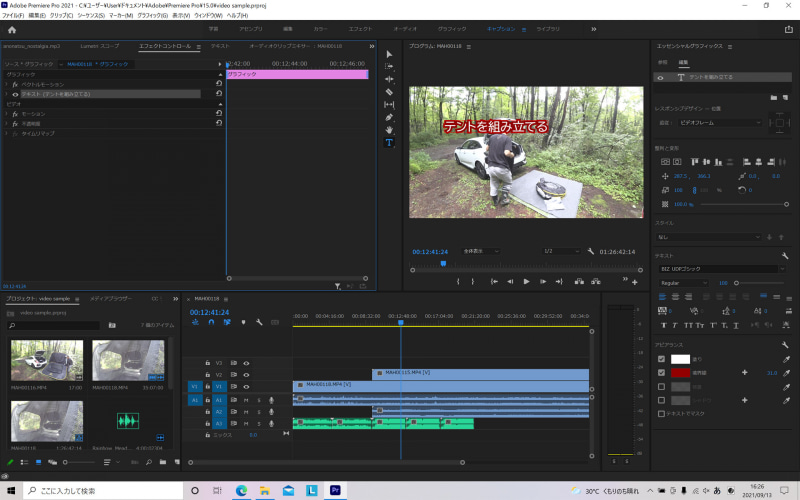Click the new bin folder icon in Project panel
This screenshot has height=500, width=800.
[x=163, y=462]
